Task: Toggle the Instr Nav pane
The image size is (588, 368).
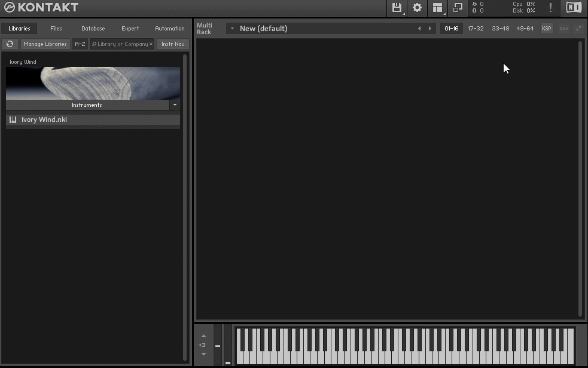Action: 173,44
